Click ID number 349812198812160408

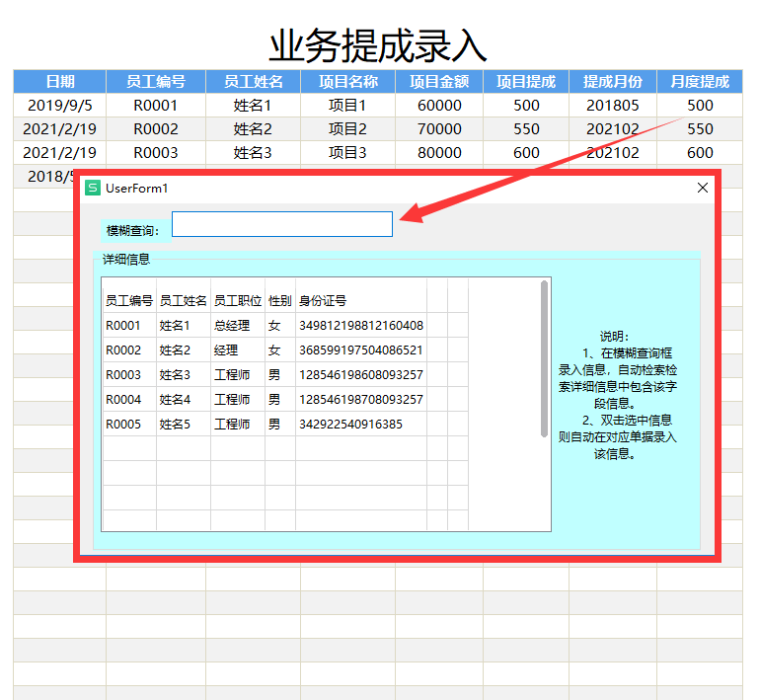(361, 325)
